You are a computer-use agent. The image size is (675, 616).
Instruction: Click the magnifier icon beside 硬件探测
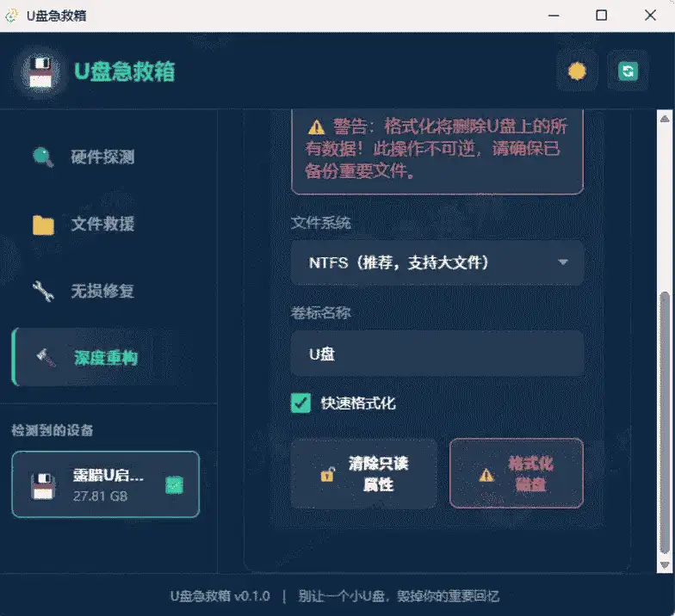(43, 157)
